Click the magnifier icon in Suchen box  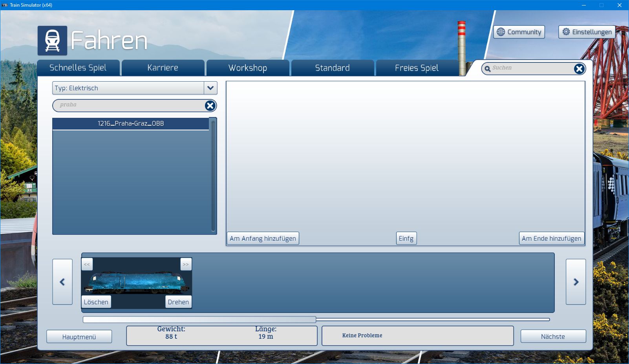[488, 69]
